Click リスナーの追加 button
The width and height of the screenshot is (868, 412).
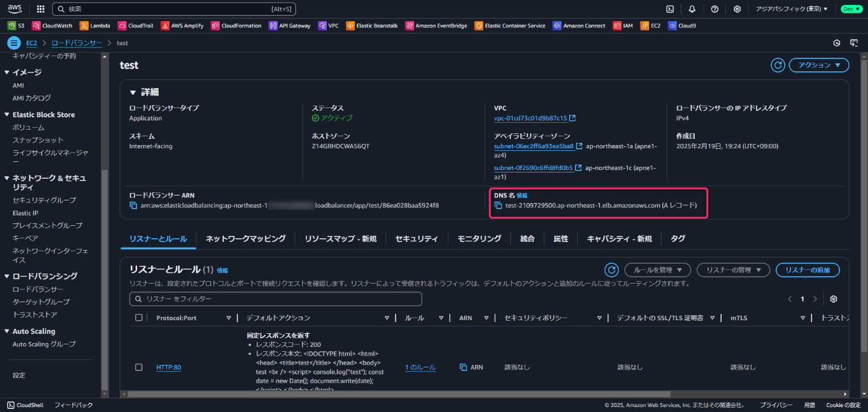tap(808, 270)
